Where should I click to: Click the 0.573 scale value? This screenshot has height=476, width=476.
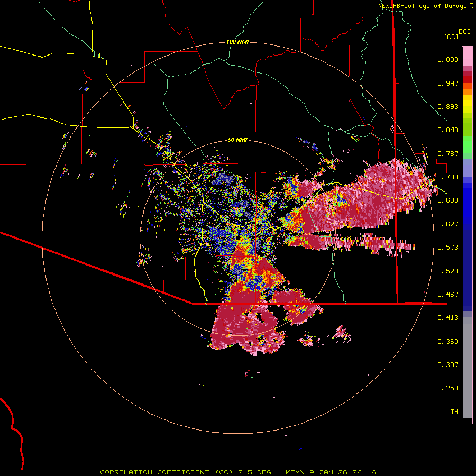point(448,248)
